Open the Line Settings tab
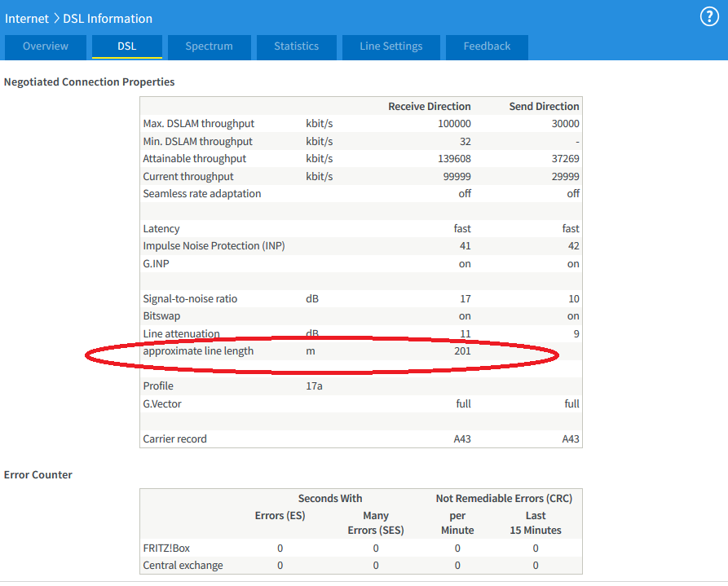 (391, 46)
